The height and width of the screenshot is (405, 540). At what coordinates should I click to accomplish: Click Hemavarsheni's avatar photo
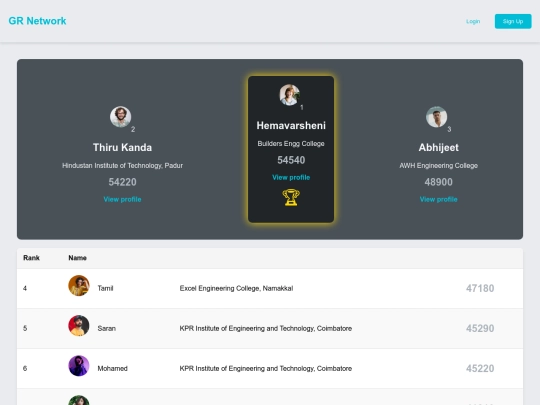coord(290,95)
